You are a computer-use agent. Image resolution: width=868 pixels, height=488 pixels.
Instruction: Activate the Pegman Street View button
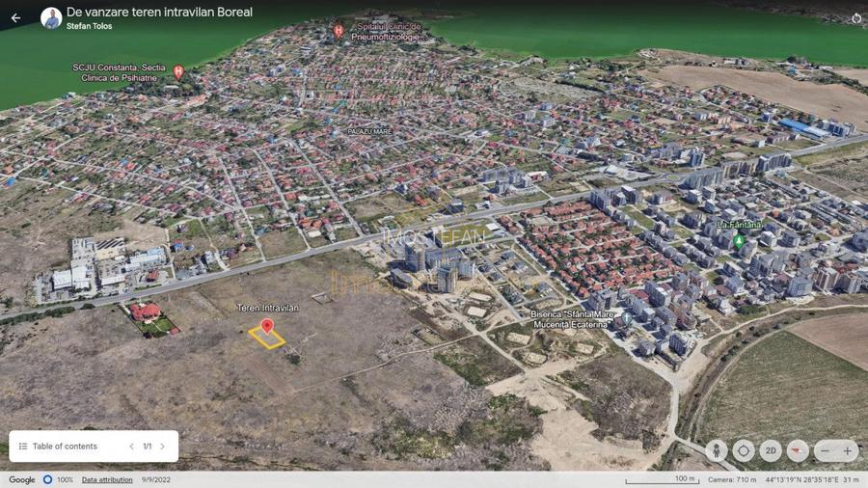pos(717,450)
